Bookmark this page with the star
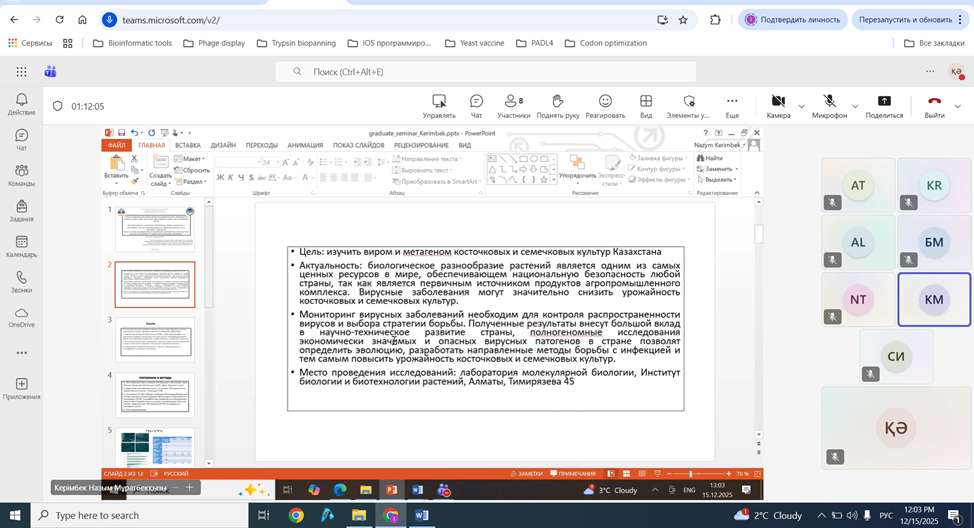The image size is (974, 528). [x=683, y=20]
